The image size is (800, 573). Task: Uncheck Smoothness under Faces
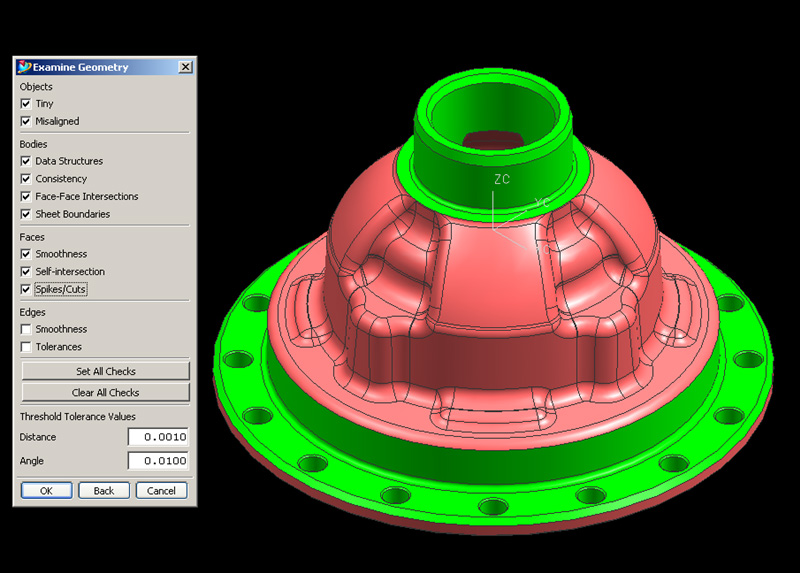tap(26, 254)
